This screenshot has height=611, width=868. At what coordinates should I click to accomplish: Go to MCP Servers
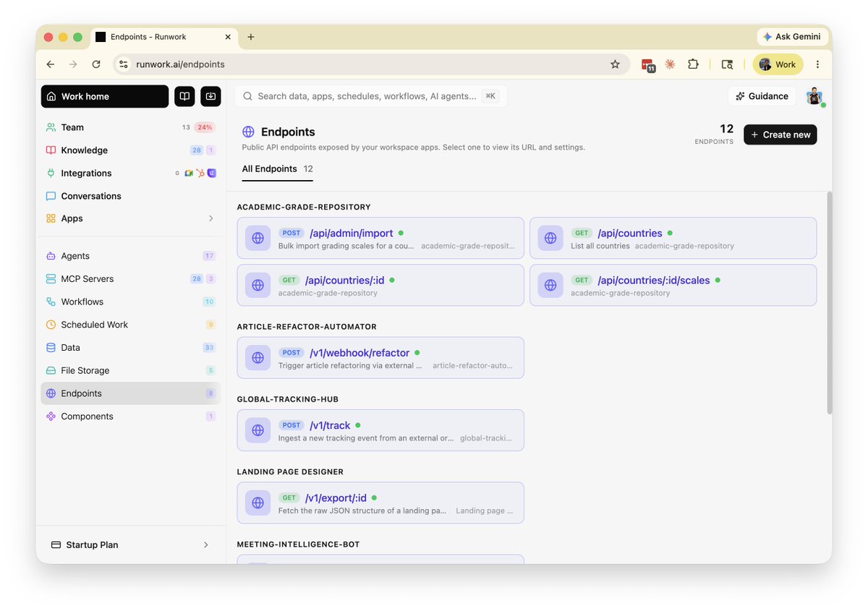click(131, 278)
